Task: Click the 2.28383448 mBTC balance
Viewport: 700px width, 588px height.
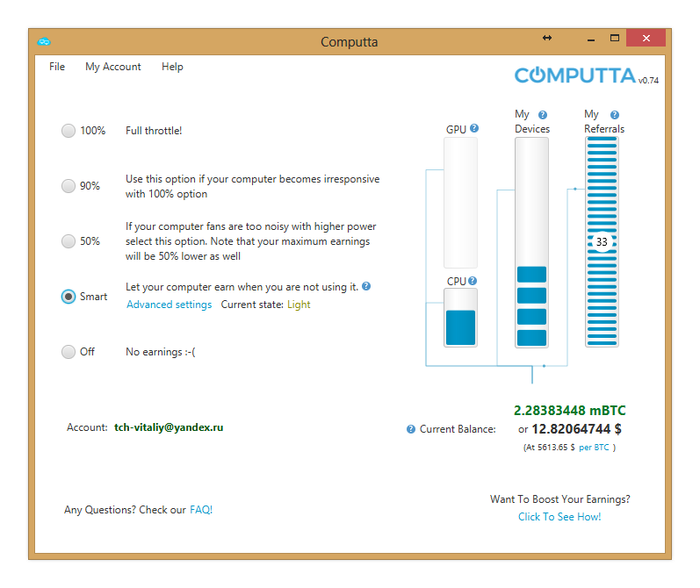Action: pyautogui.click(x=570, y=411)
